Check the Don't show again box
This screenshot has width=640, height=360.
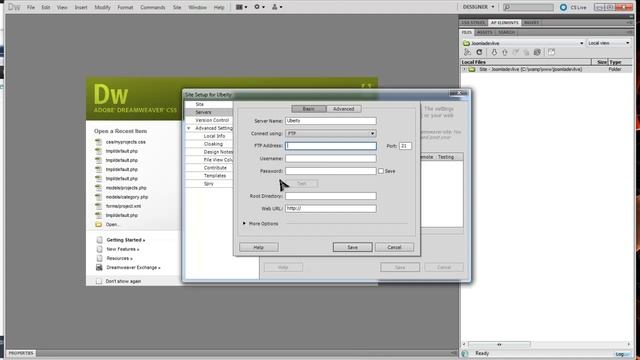coord(98,281)
